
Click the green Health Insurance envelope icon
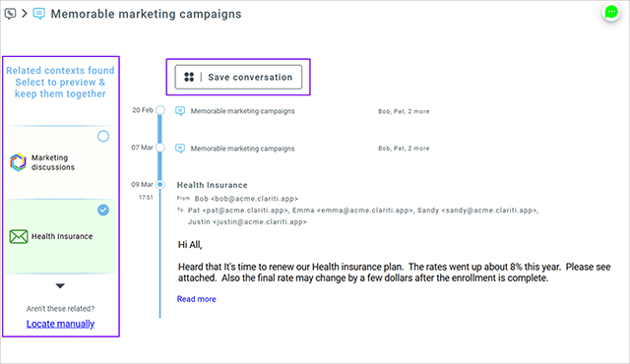point(19,236)
